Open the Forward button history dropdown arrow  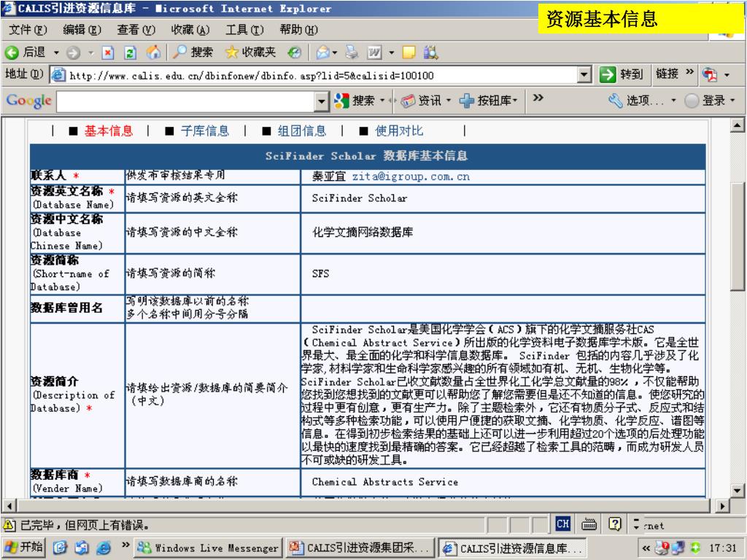91,52
